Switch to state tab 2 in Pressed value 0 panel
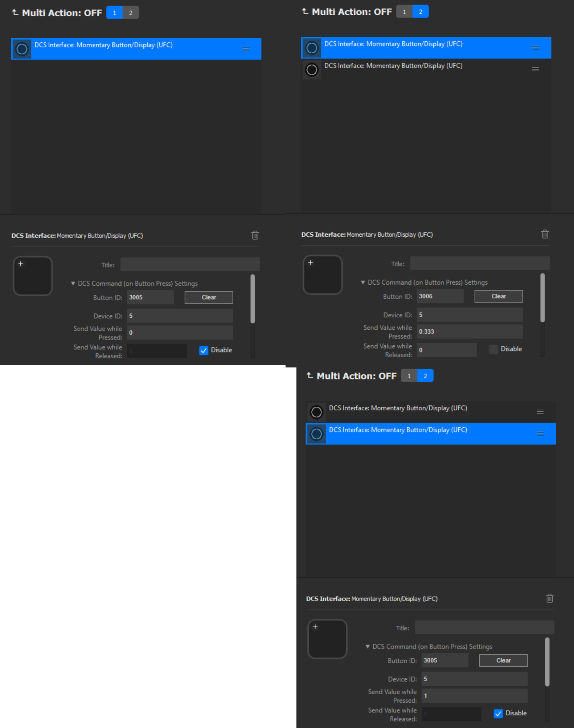This screenshot has height=728, width=574. 131,13
